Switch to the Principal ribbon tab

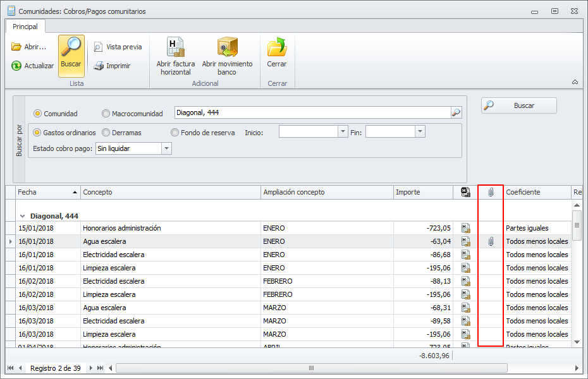[x=25, y=27]
